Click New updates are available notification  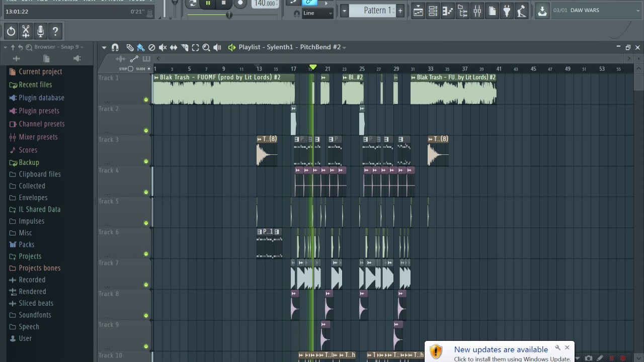click(501, 350)
